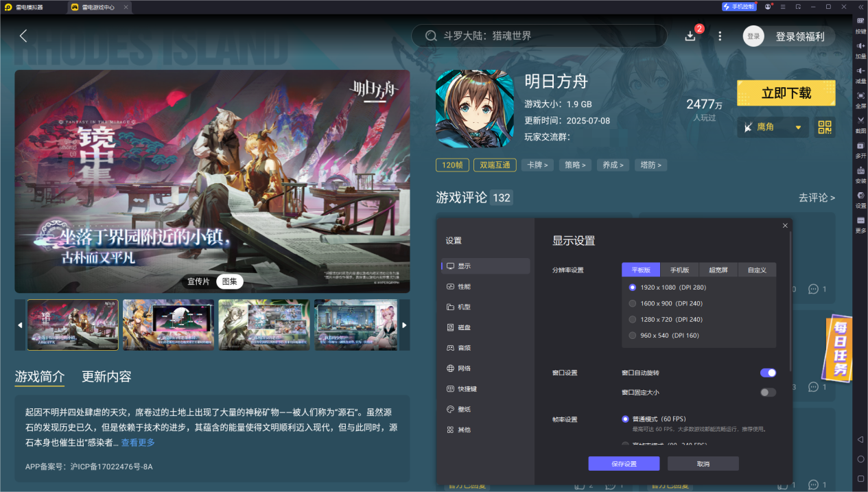868x492 pixels.
Task: Open the 机型 settings section
Action: 486,307
